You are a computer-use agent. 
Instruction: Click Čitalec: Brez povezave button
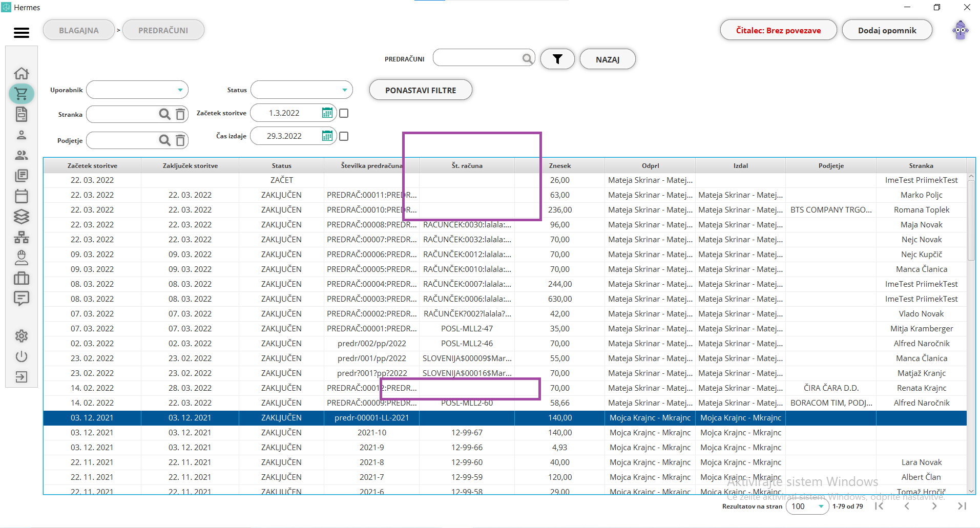778,30
